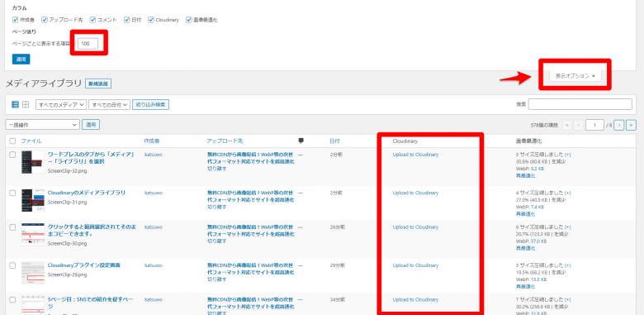Click the 検索 search input box
The image size is (644, 315).
[580, 104]
